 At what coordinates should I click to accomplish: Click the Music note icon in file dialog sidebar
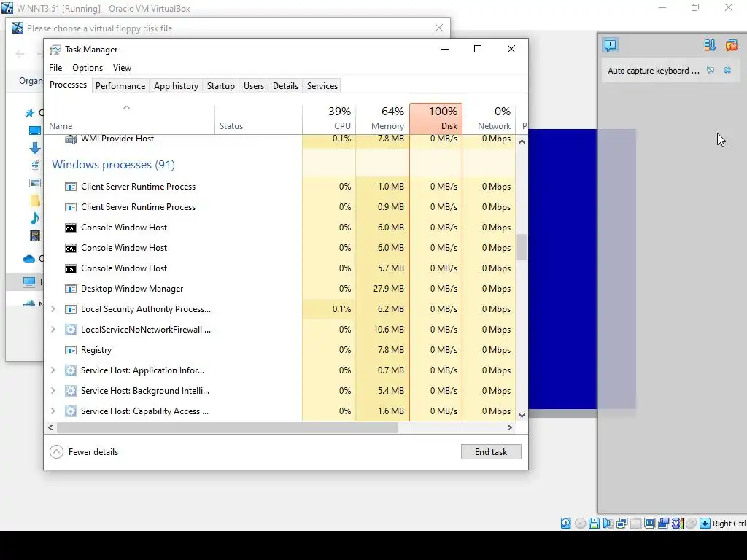(x=35, y=218)
